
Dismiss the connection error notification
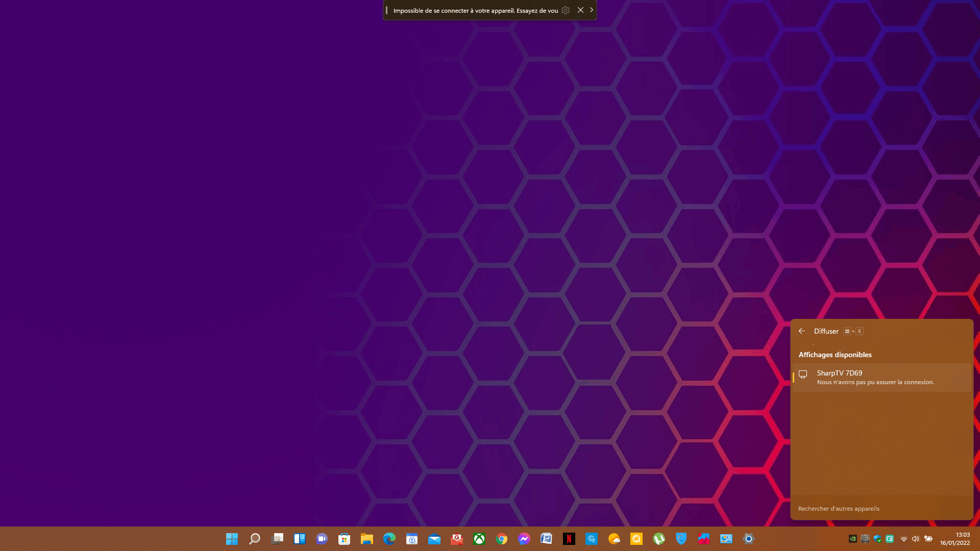(x=580, y=10)
